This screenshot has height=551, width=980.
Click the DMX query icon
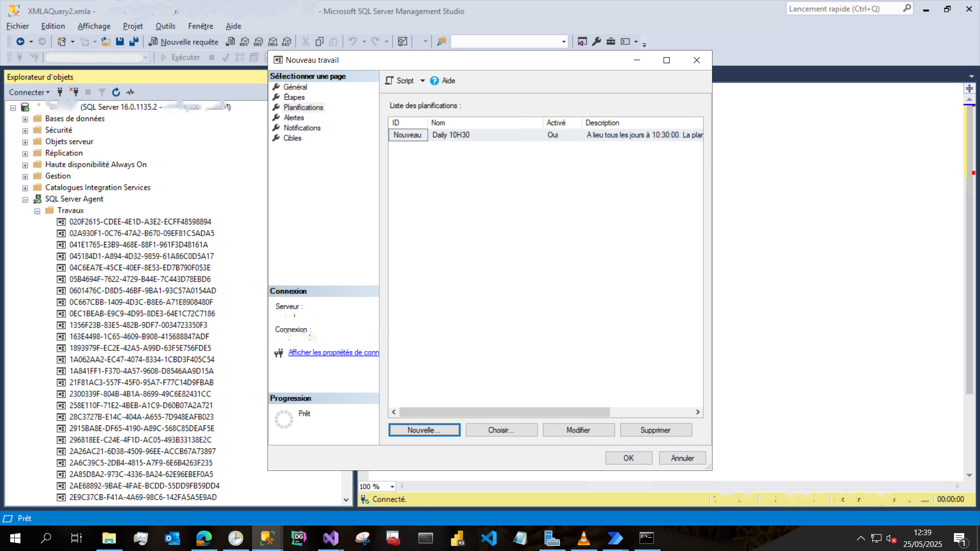(259, 42)
